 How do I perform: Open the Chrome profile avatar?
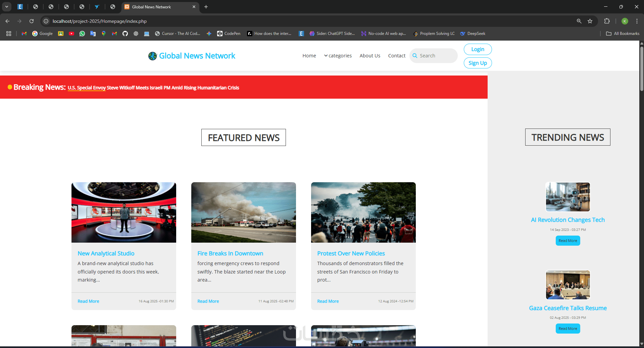pyautogui.click(x=625, y=21)
